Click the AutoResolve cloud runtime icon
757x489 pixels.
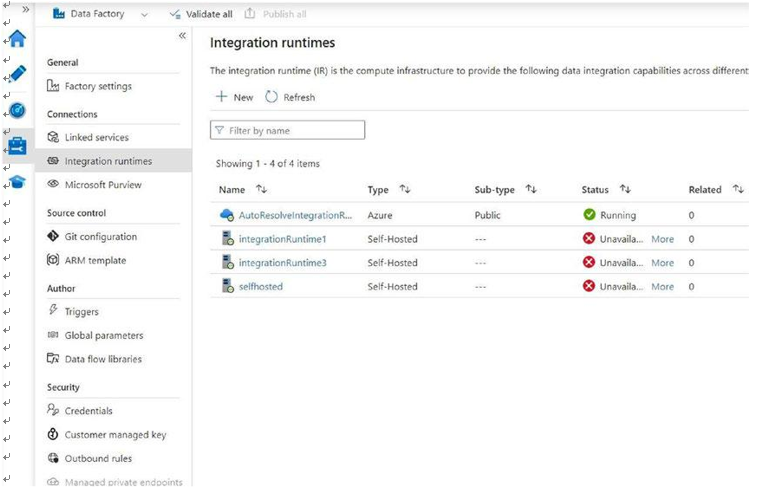point(226,214)
